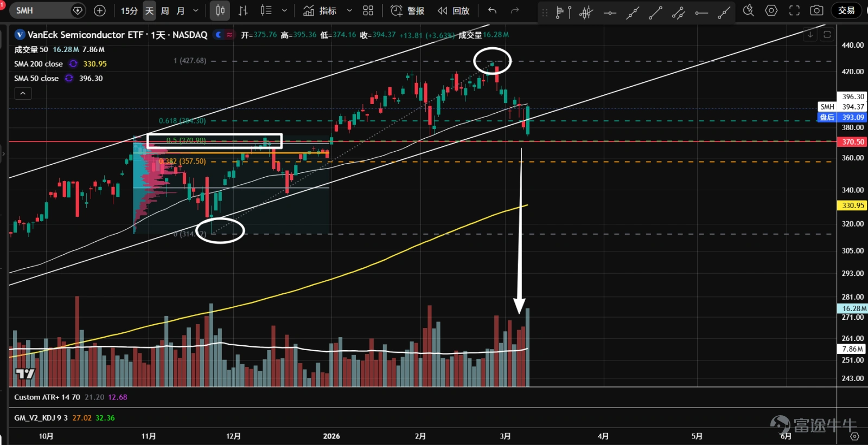Choose the candlestick chart type
Screen dimensions: 868x445
tap(220, 10)
